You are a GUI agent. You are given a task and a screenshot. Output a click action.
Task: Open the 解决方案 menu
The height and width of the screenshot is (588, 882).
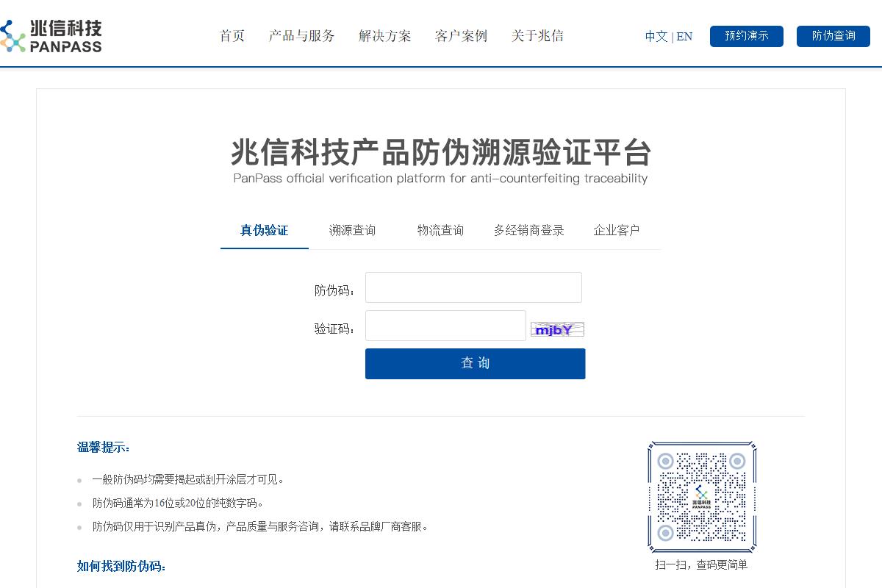[x=385, y=36]
